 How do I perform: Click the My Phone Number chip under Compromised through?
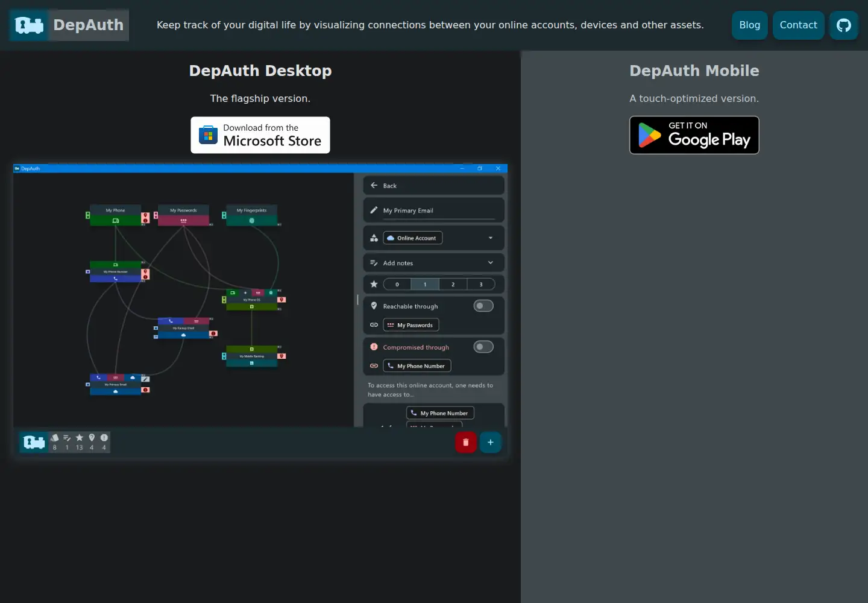(x=417, y=366)
